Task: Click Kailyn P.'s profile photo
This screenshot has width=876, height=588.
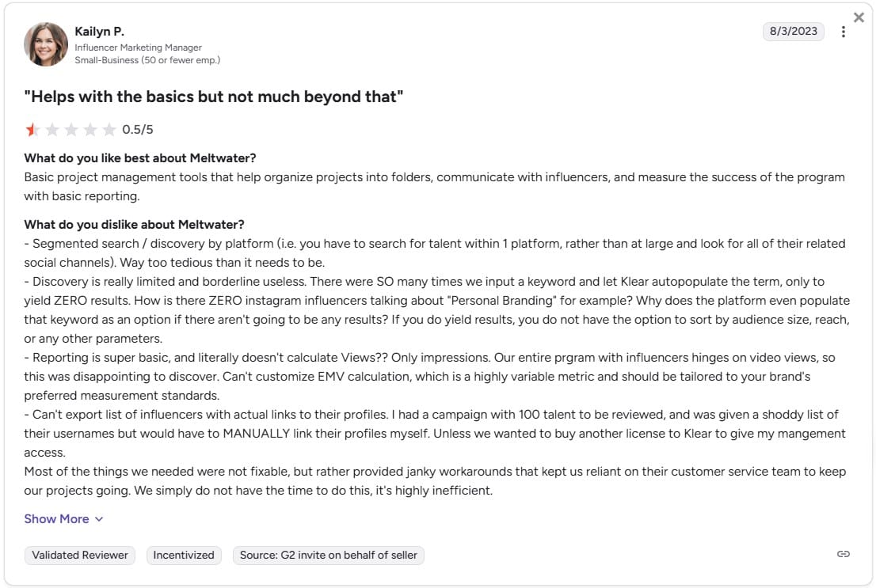Action: click(x=46, y=44)
